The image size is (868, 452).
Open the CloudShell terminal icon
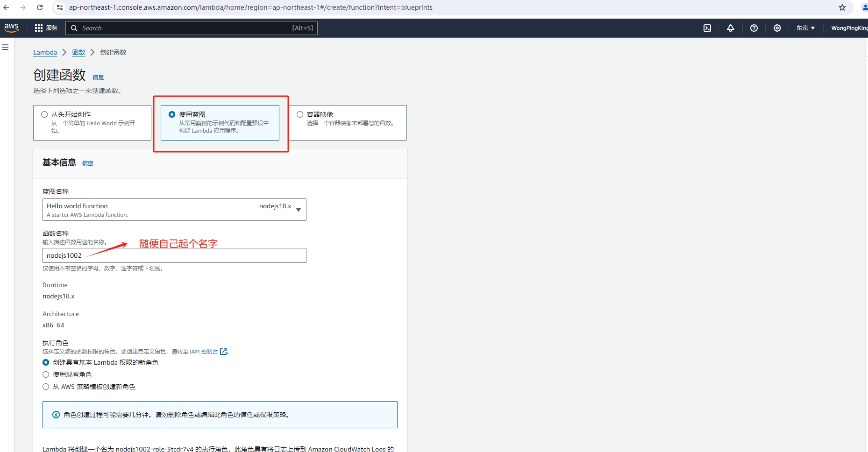707,28
